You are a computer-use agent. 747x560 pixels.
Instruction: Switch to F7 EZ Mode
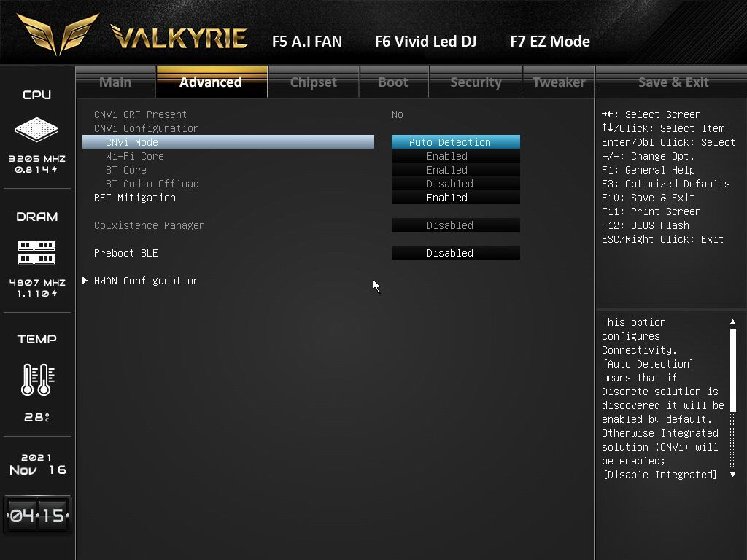[550, 42]
